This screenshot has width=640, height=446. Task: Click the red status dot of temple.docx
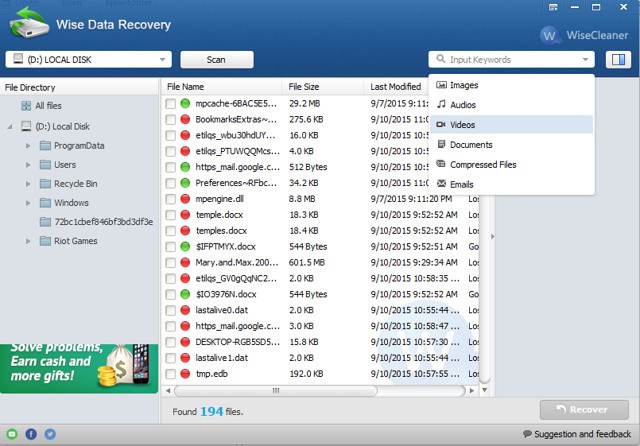tap(185, 215)
